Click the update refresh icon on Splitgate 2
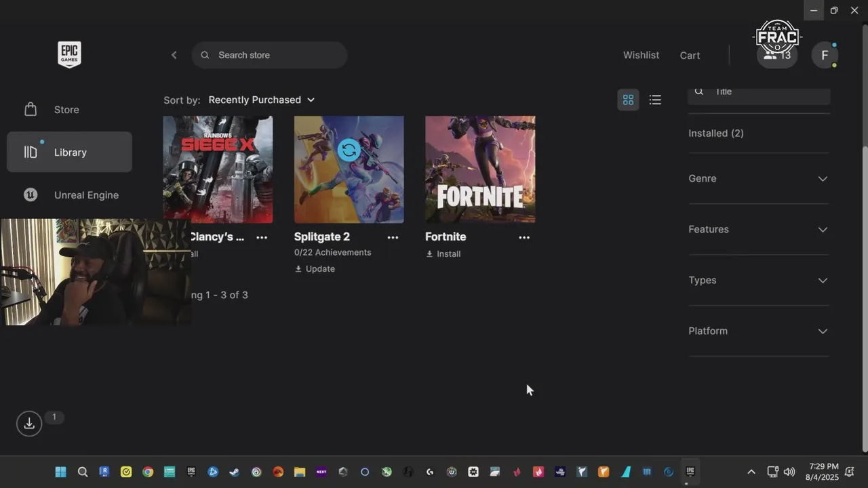Screen dimensions: 868x488 tap(349, 150)
